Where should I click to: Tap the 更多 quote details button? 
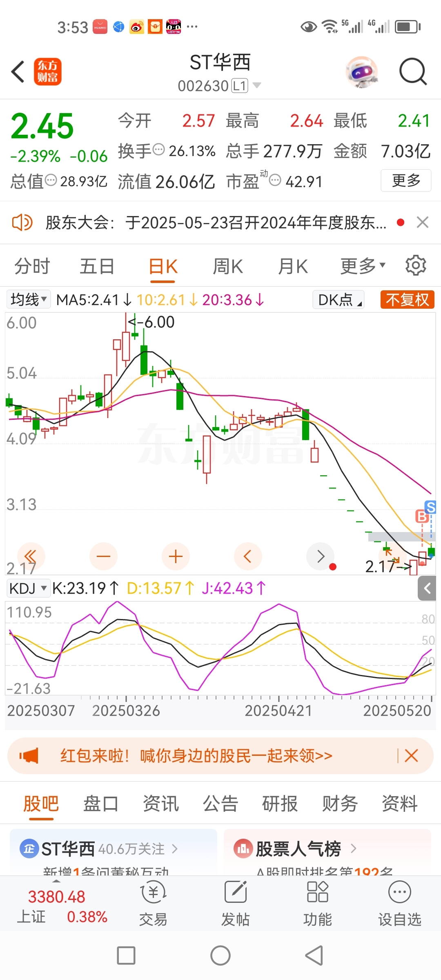406,180
